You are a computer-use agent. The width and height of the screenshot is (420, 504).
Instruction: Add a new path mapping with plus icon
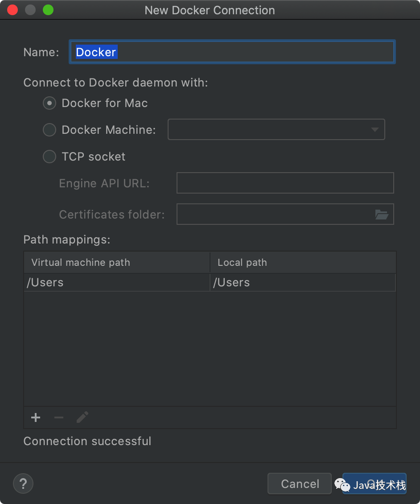[36, 417]
